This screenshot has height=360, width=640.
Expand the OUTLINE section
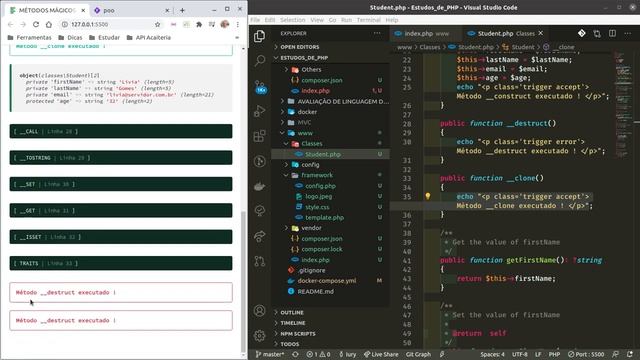coord(291,312)
